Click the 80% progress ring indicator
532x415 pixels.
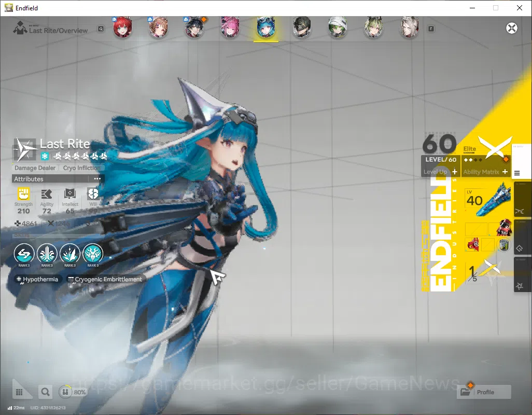click(x=65, y=392)
